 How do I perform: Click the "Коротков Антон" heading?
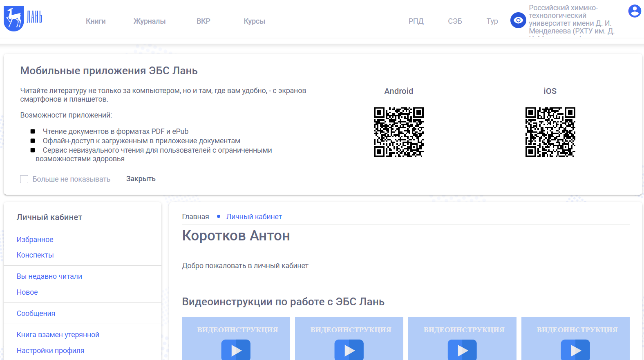236,236
